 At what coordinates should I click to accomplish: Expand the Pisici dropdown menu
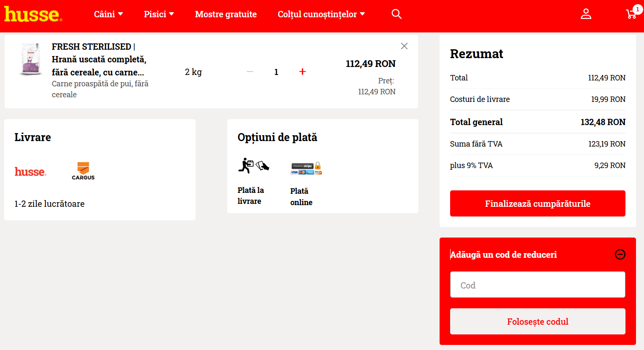coord(159,14)
